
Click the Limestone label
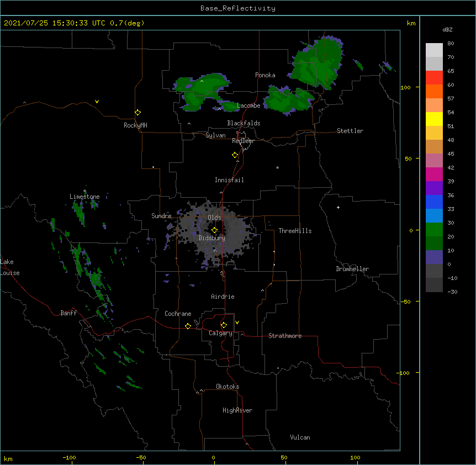tap(84, 197)
